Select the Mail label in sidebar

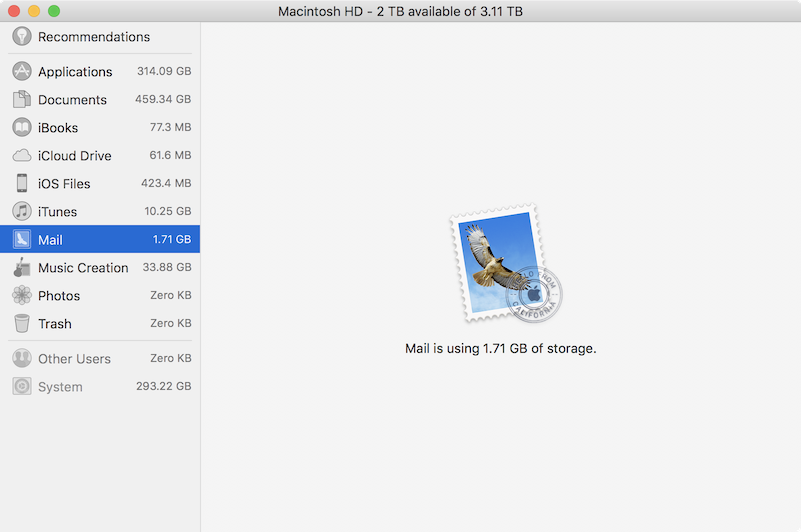[x=50, y=240]
